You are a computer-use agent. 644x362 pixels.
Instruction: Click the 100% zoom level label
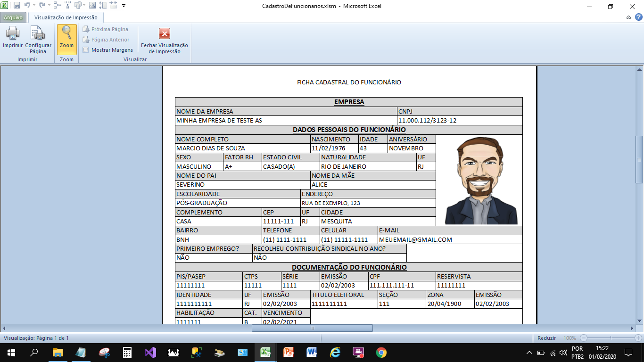(x=570, y=338)
